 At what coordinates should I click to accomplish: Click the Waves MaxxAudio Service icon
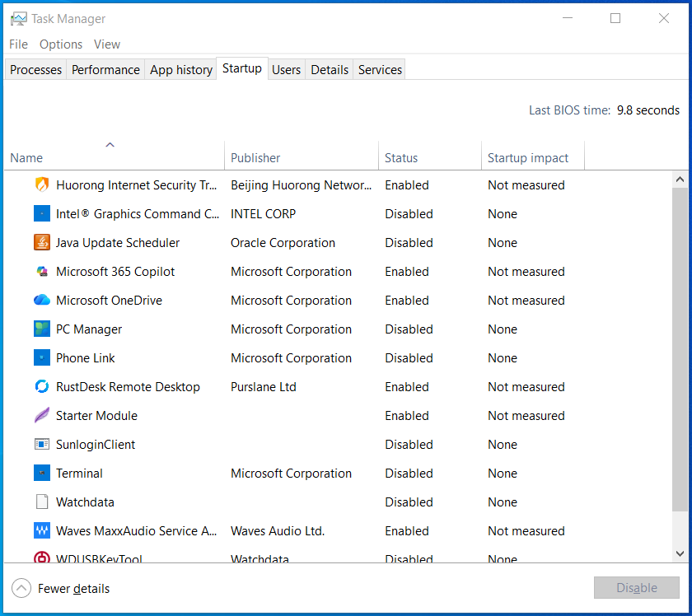tap(42, 530)
